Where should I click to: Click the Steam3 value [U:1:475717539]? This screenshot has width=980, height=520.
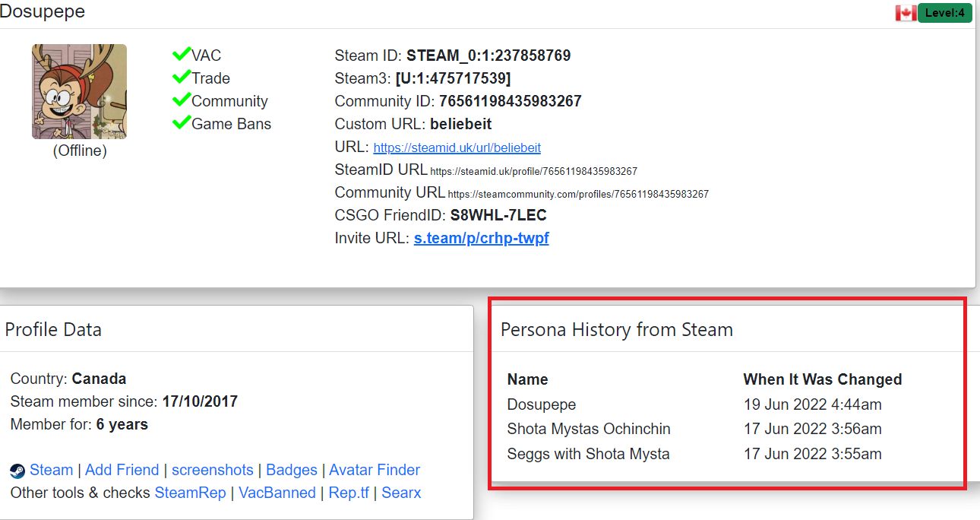point(453,78)
